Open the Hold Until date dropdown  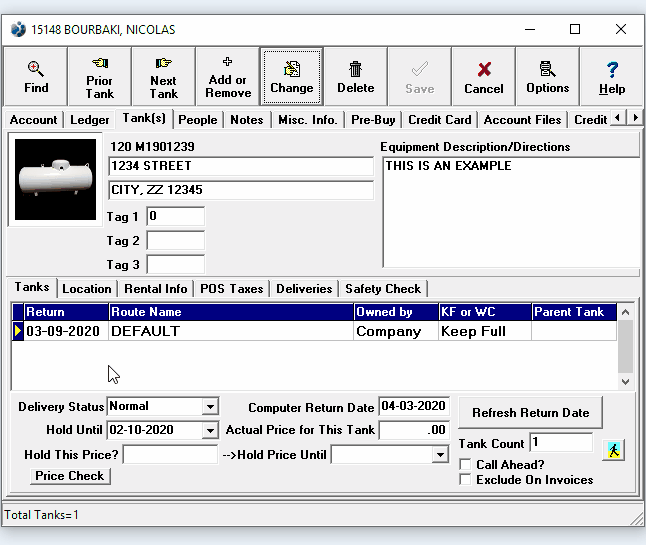point(210,431)
